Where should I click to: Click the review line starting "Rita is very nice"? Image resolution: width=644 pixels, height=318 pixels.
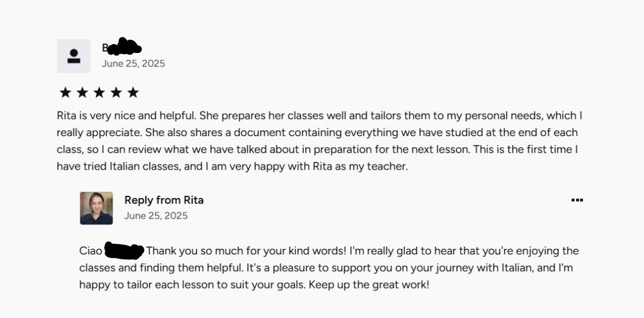tap(319, 116)
